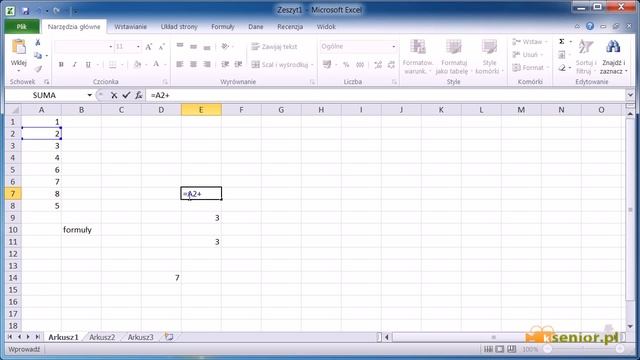Click the Increase indent icon
This screenshot has height=360, width=640.
pos(238,64)
